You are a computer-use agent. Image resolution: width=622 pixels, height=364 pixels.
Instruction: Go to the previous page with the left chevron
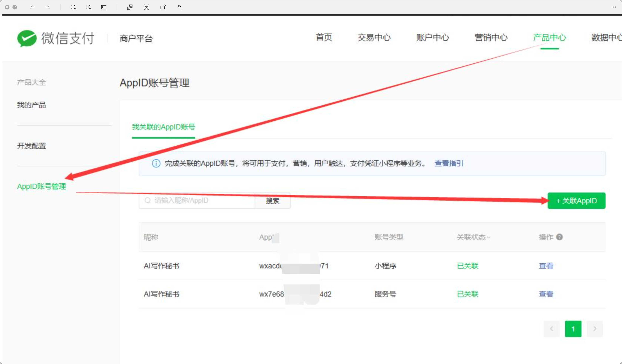click(x=551, y=329)
